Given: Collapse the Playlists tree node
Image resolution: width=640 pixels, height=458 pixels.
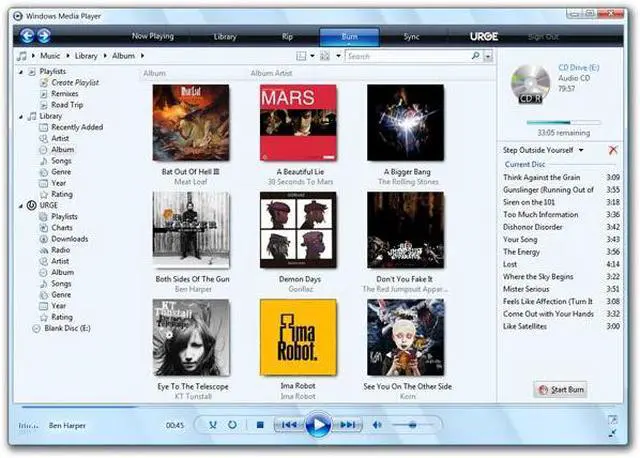Looking at the screenshot, I should (21, 73).
